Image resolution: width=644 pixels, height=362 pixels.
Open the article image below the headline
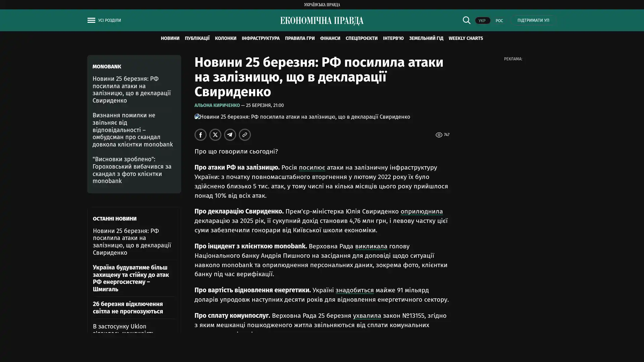(x=302, y=117)
